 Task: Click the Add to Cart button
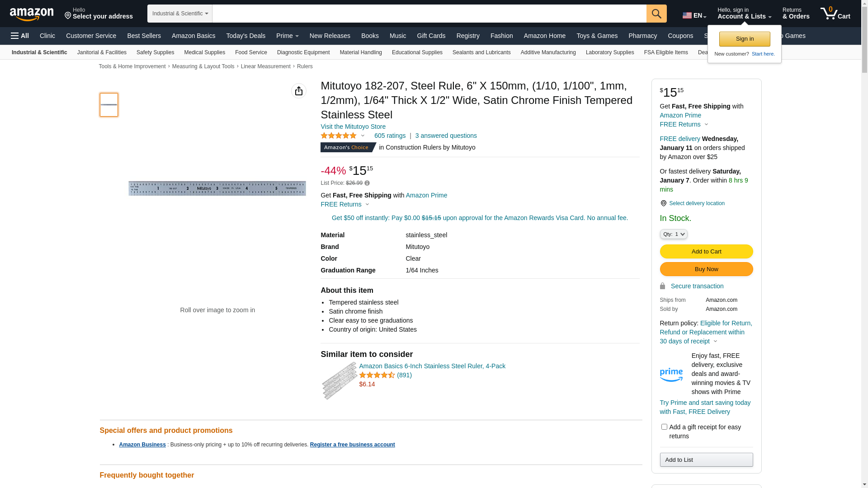706,251
